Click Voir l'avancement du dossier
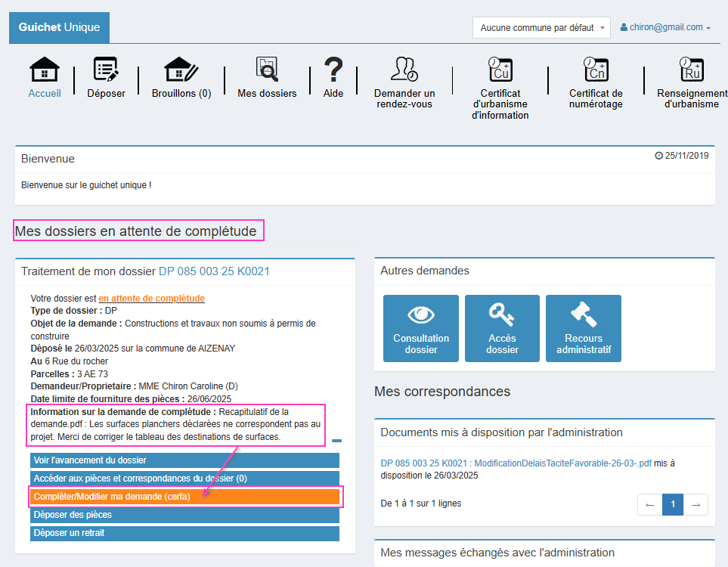This screenshot has width=728, height=567. pyautogui.click(x=184, y=460)
